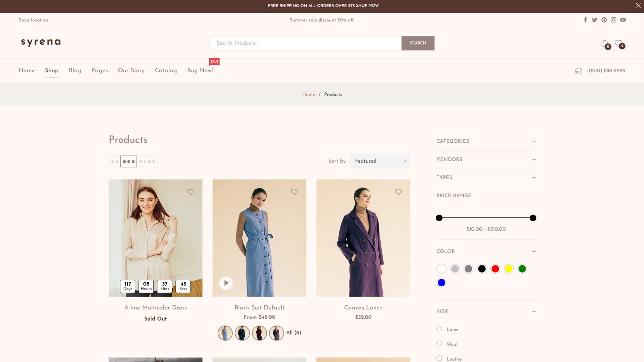Filter by dark gray color swatch

468,269
